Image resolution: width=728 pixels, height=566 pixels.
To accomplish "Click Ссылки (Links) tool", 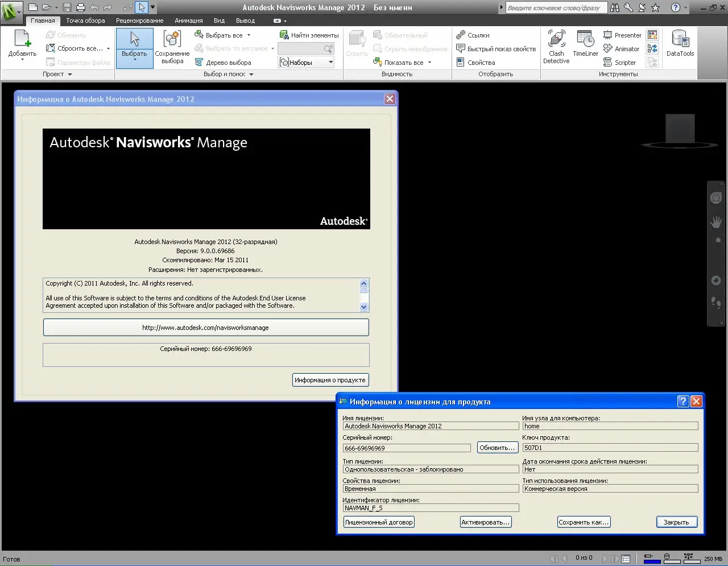I will point(473,35).
